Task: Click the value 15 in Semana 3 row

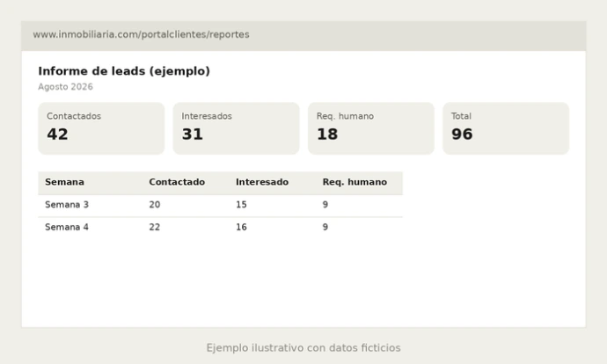Action: pyautogui.click(x=241, y=205)
